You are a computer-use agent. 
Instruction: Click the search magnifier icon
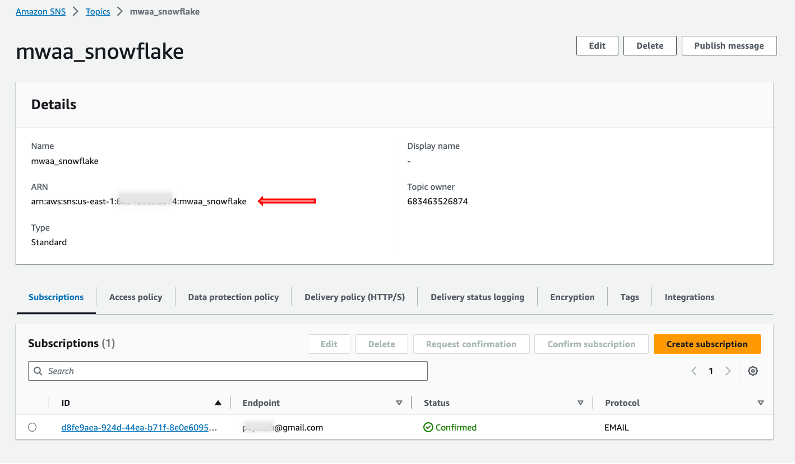(x=38, y=371)
